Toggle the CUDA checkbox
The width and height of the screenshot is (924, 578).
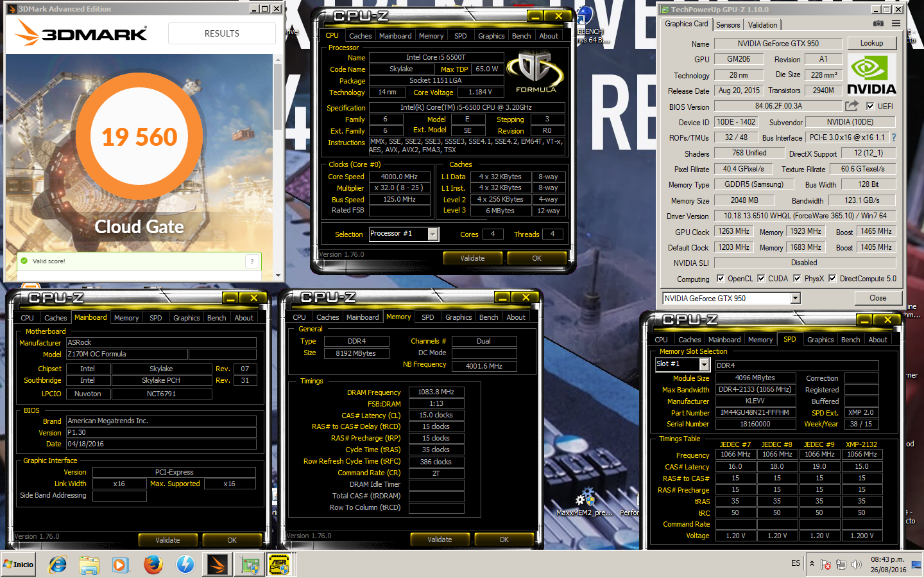pyautogui.click(x=761, y=279)
